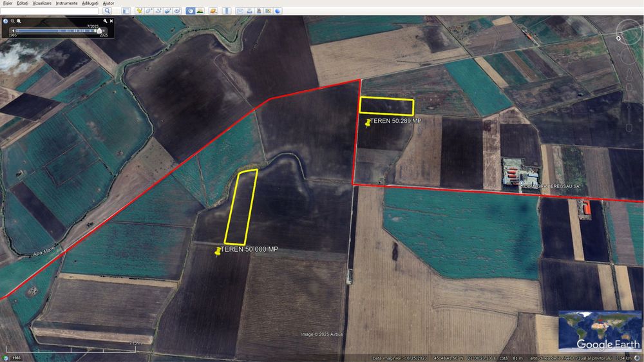Add an image overlay
The image size is (644, 362).
pos(167,11)
